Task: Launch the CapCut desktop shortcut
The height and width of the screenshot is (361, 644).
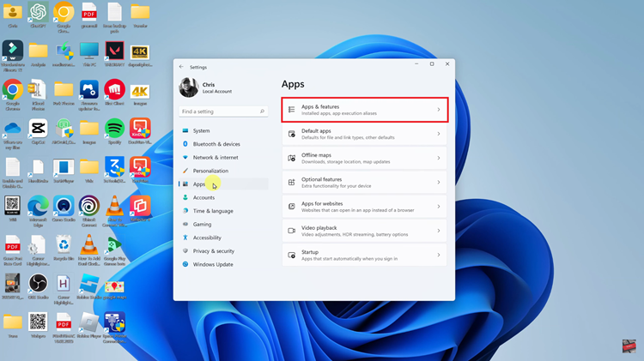Action: click(x=38, y=132)
